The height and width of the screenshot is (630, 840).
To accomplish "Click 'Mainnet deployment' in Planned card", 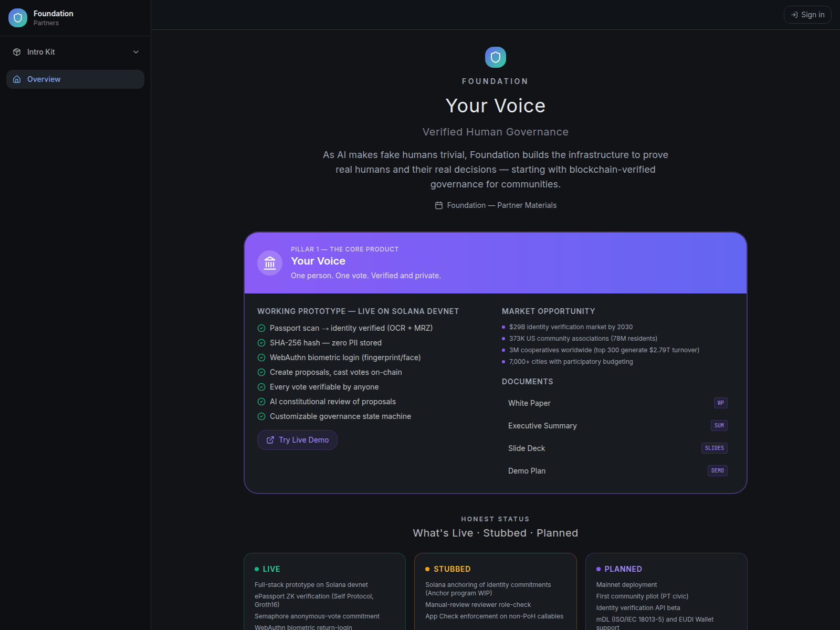I will [626, 585].
